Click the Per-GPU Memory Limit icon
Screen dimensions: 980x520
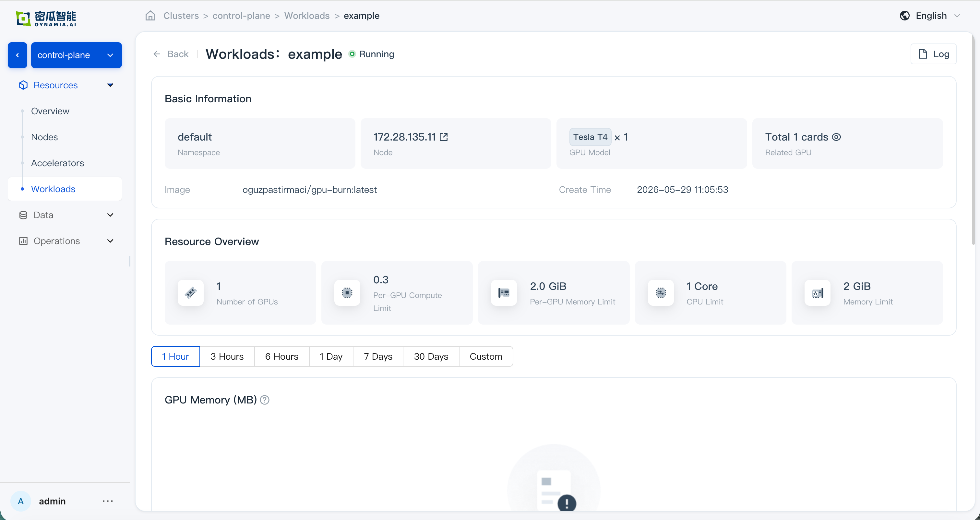click(x=504, y=293)
